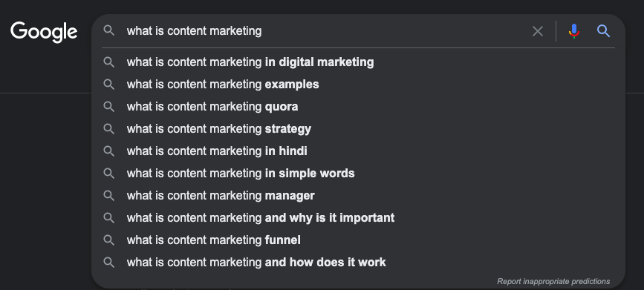644x290 pixels.
Task: Select 'what is content marketing strategy' suggestion
Action: (x=358, y=129)
